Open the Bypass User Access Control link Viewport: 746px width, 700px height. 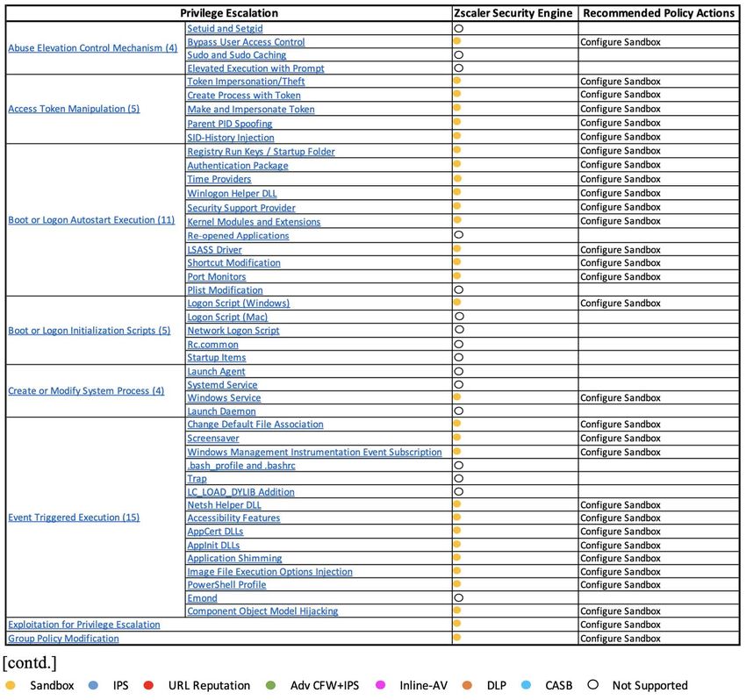coord(246,42)
